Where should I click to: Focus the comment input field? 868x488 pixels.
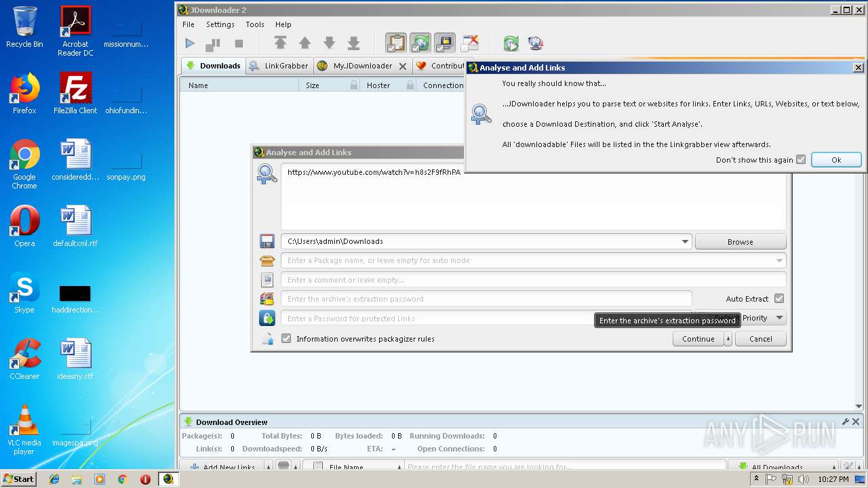(x=534, y=279)
